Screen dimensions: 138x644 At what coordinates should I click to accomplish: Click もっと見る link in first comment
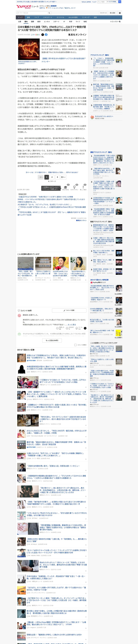coord(72,325)
